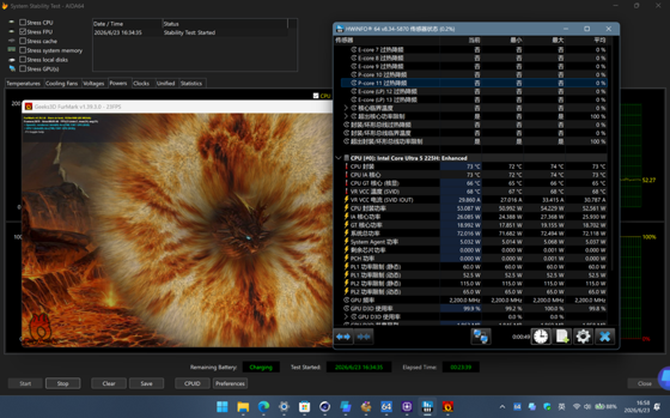Stop the stability test
670x418 pixels.
pyautogui.click(x=63, y=383)
